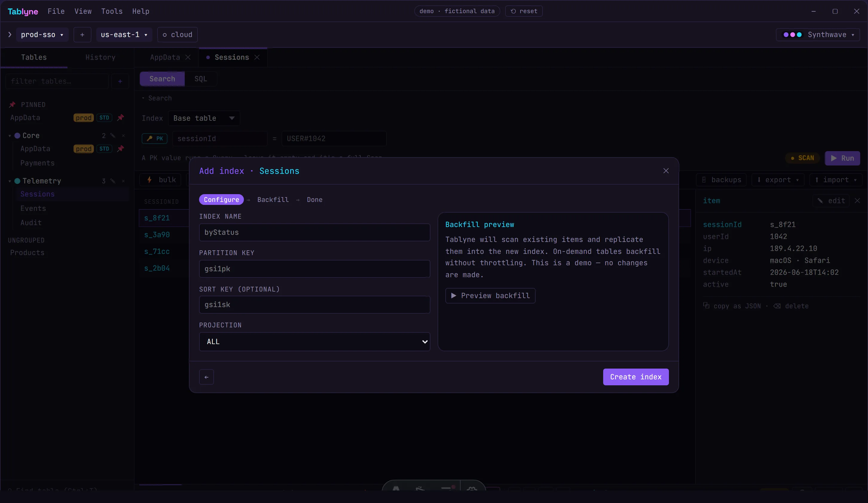Click the pencil icon on the Core group

tap(113, 136)
